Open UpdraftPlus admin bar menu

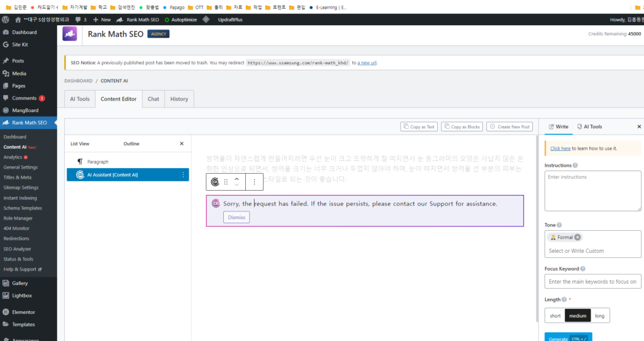pyautogui.click(x=230, y=20)
